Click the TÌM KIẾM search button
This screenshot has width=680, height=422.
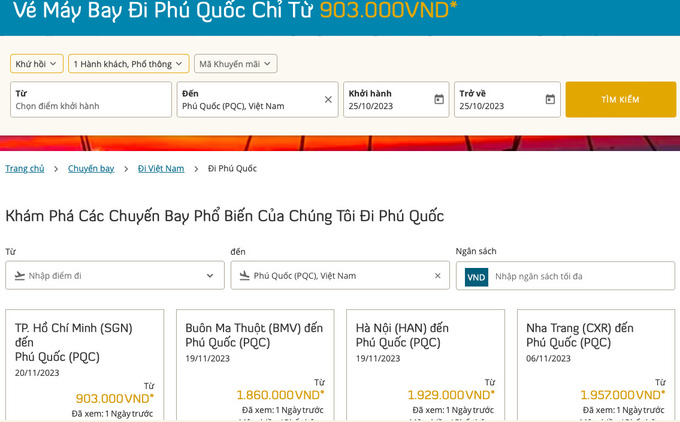tap(621, 99)
